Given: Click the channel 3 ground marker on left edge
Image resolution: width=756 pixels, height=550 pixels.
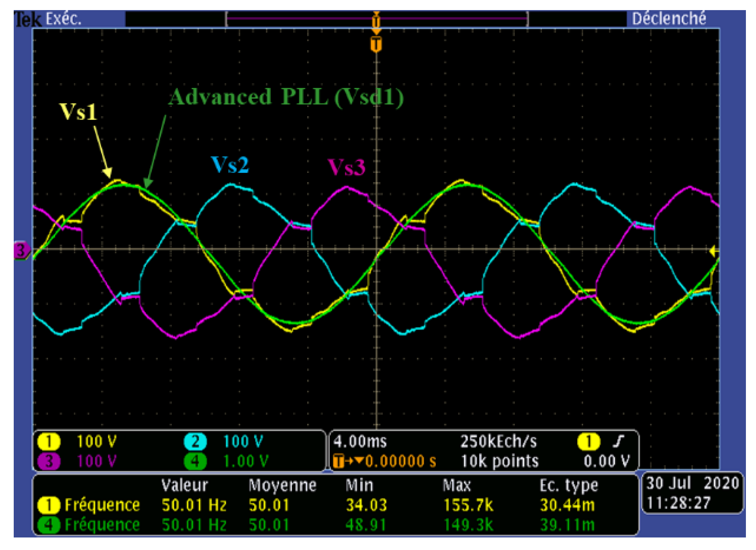Looking at the screenshot, I should (x=21, y=251).
